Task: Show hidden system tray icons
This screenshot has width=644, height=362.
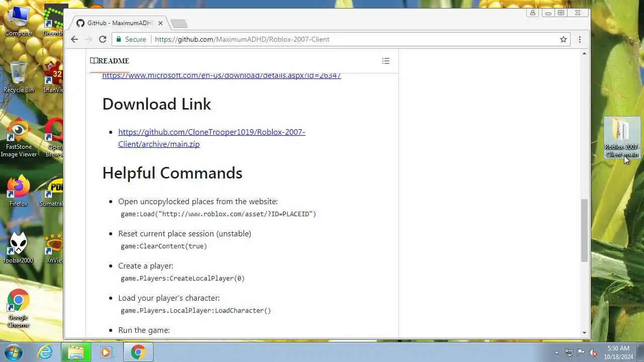Action: tap(556, 352)
